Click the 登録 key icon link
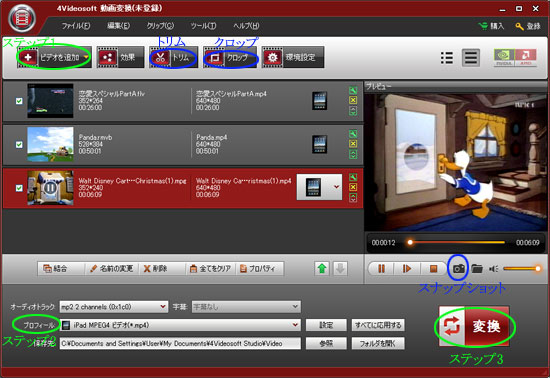The height and width of the screenshot is (378, 550). point(528,26)
